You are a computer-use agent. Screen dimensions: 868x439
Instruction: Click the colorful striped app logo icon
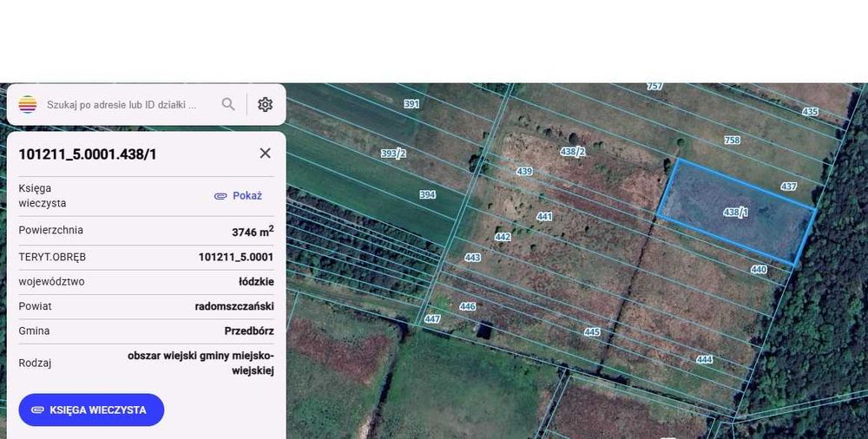click(28, 104)
